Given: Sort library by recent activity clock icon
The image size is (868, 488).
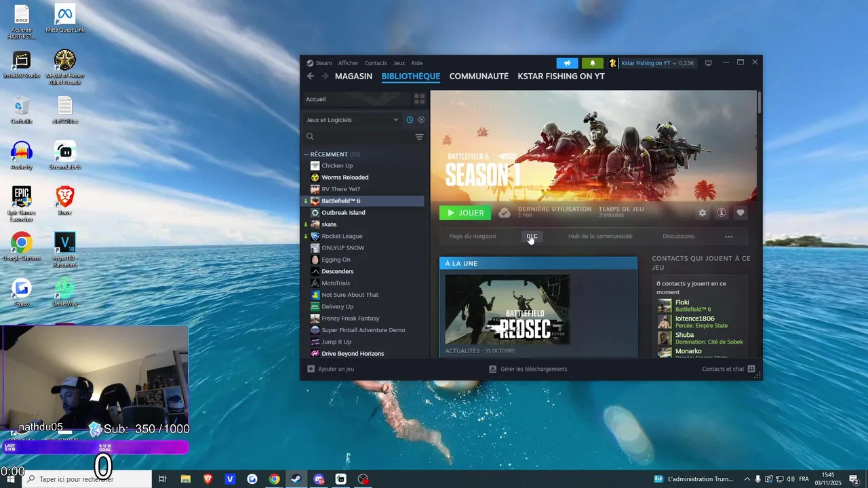Looking at the screenshot, I should click(x=410, y=120).
